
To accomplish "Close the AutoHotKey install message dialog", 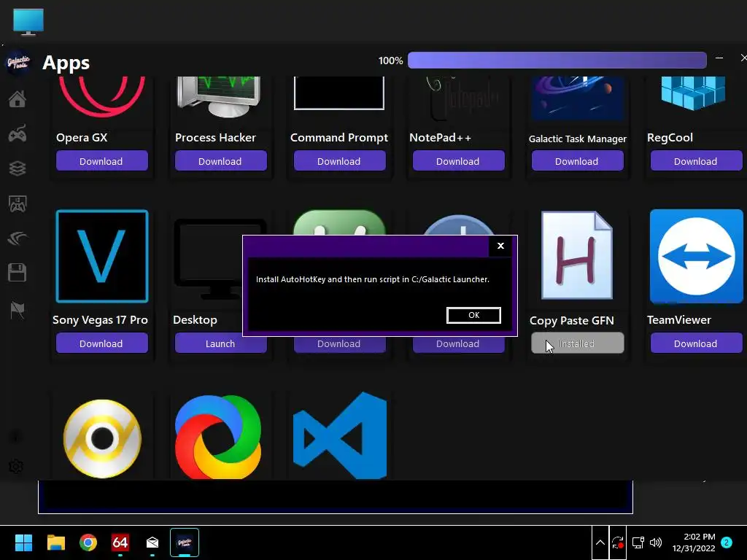I will (x=500, y=246).
